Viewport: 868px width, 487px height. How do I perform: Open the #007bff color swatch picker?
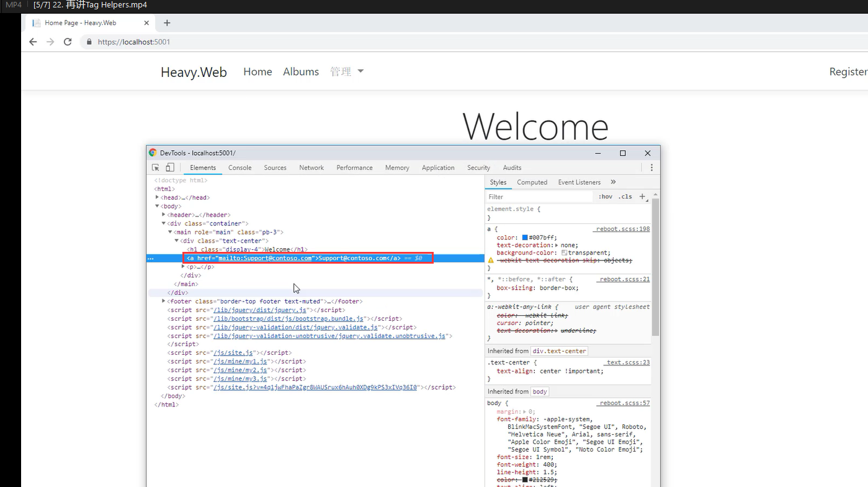[525, 238]
